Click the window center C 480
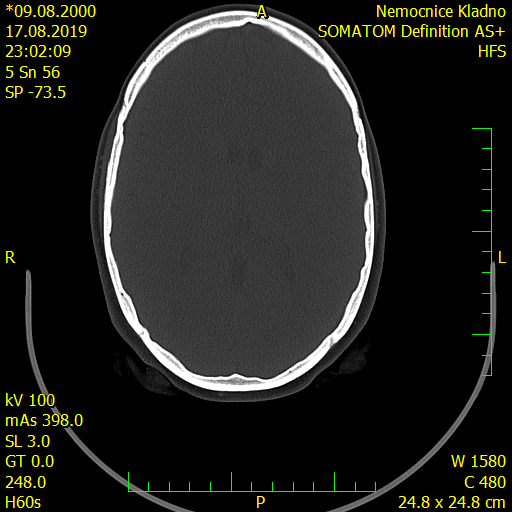This screenshot has height=512, width=512. [485, 482]
